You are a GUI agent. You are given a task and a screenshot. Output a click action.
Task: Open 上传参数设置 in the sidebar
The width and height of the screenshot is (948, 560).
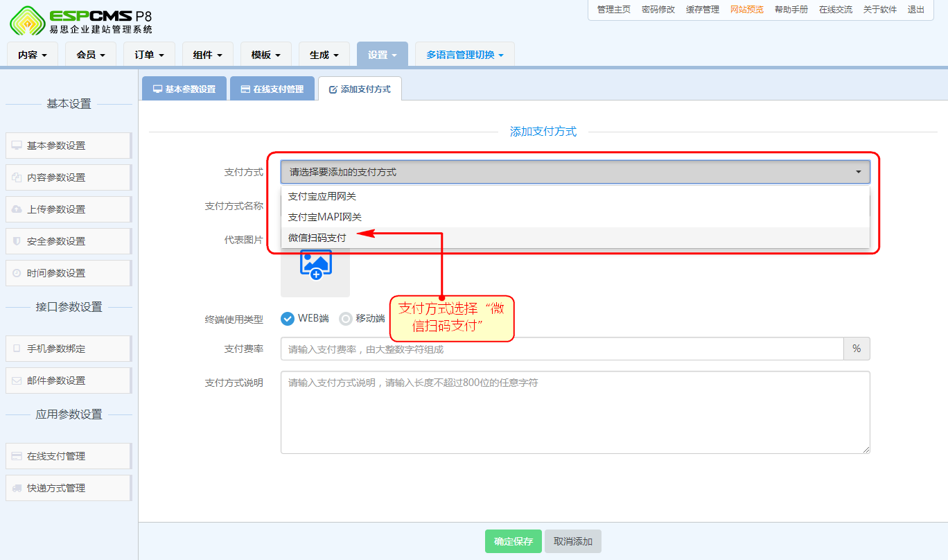pyautogui.click(x=68, y=209)
